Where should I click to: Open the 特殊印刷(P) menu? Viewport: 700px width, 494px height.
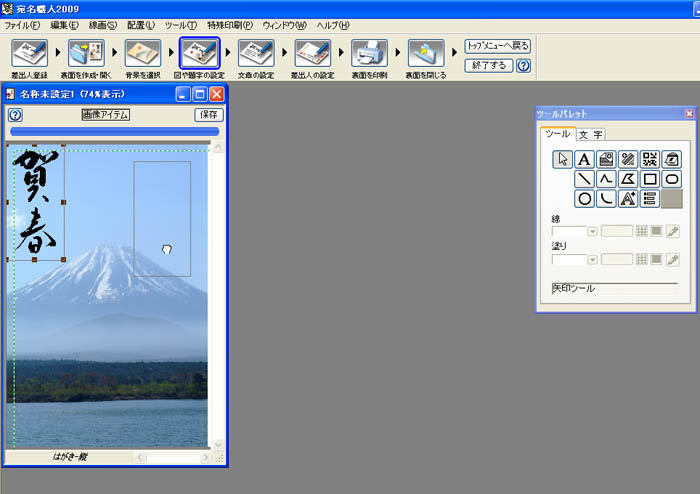(229, 24)
